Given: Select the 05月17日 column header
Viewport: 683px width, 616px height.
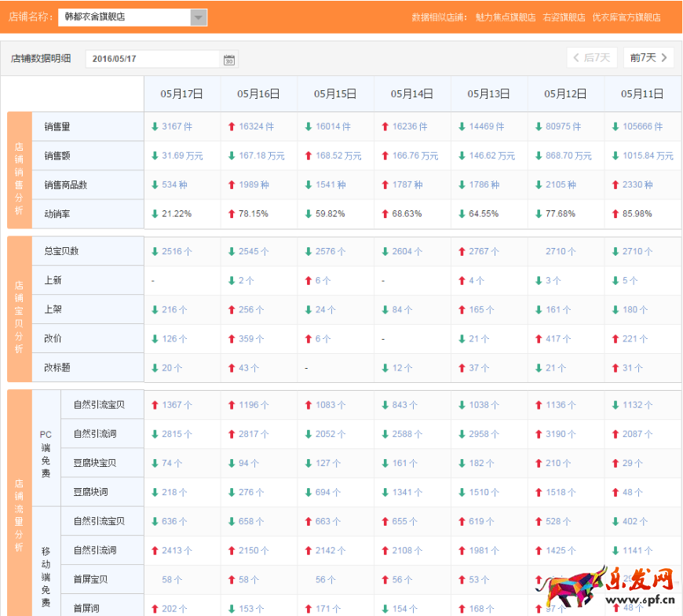Looking at the screenshot, I should tap(182, 93).
